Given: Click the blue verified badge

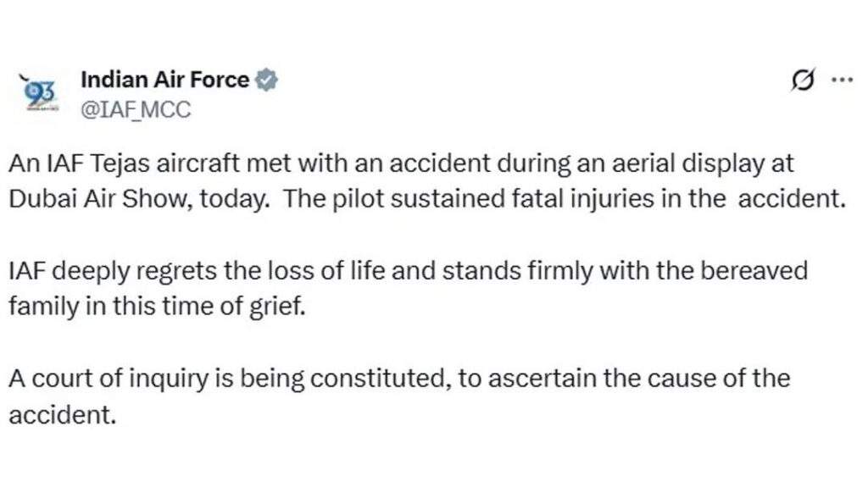Looking at the screenshot, I should click(267, 80).
